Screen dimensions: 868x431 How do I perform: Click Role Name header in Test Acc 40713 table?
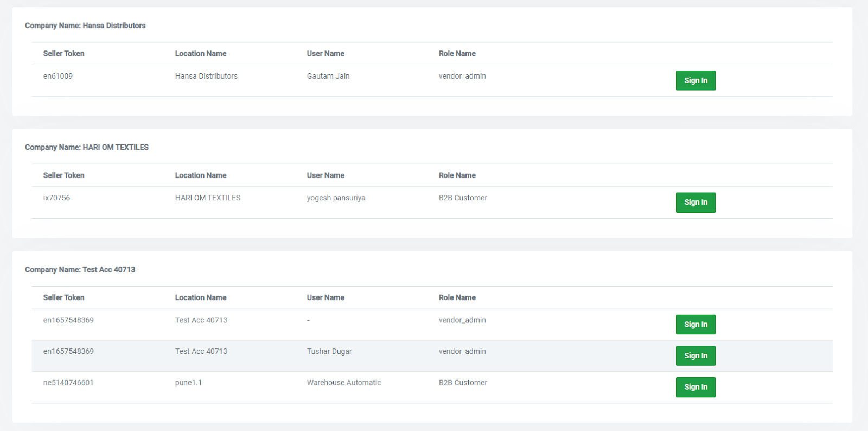tap(457, 297)
